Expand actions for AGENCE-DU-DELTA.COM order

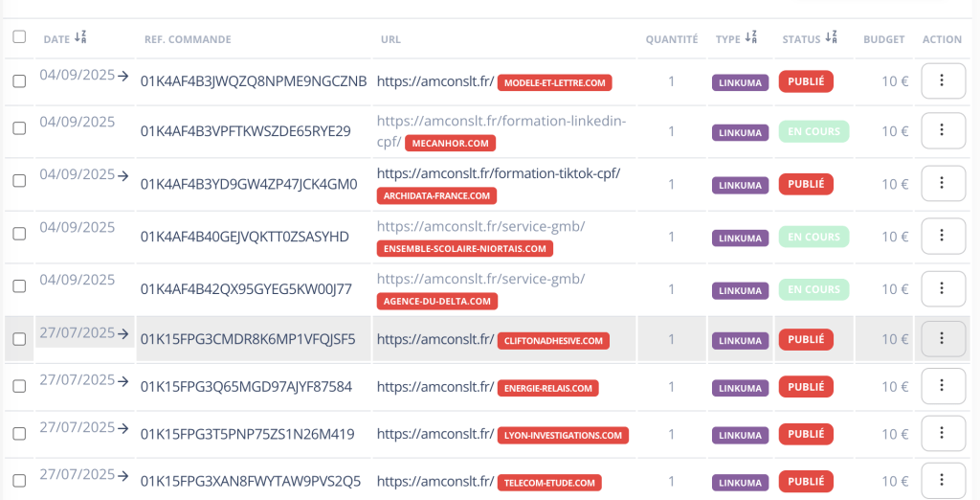tap(942, 288)
